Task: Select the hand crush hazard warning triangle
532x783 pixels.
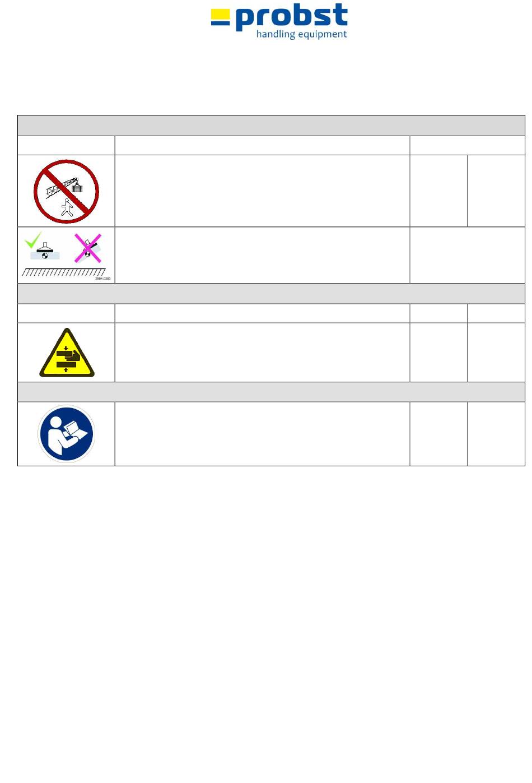Action: (67, 353)
